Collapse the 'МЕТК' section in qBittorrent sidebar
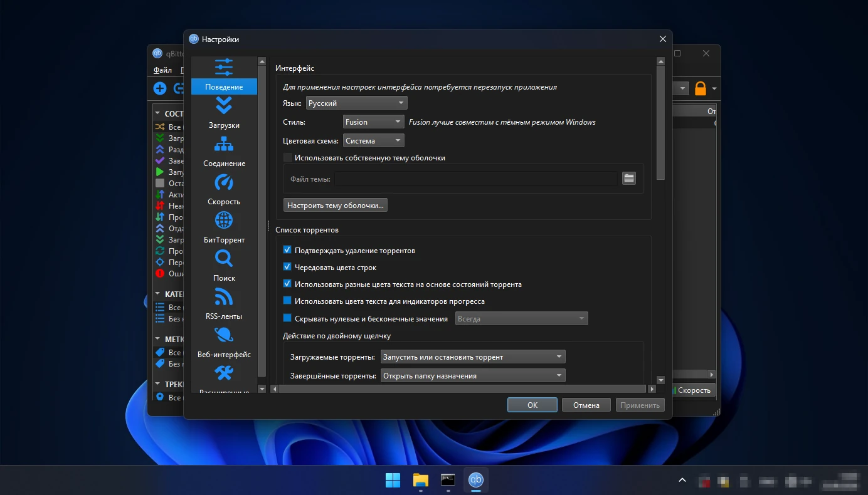This screenshot has height=495, width=868. pos(157,339)
